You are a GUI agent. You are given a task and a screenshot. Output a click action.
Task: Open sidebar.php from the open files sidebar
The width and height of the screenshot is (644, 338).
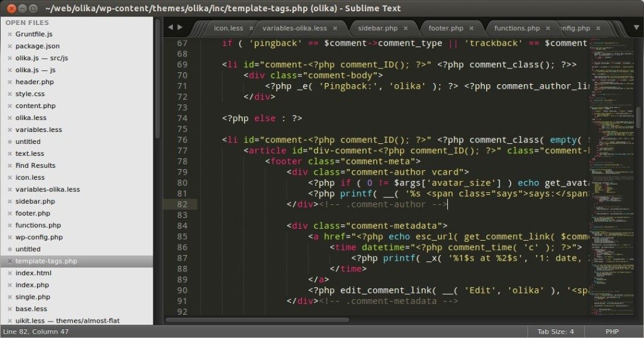click(35, 202)
